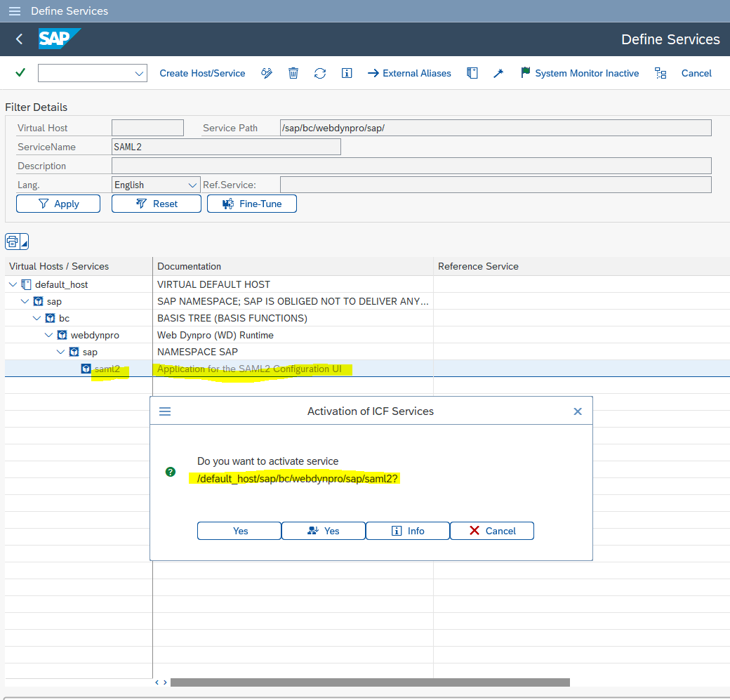This screenshot has height=700, width=730.
Task: Click the Service Path field
Action: coord(496,128)
